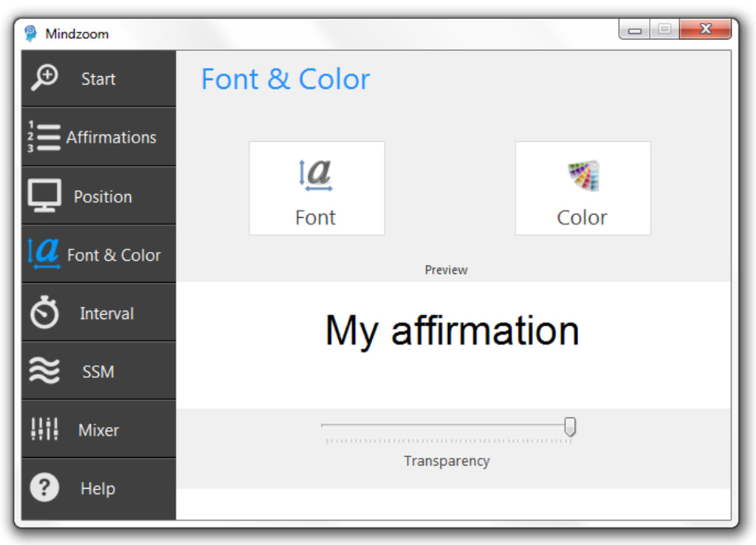Minimize the Mindzoom window
The height and width of the screenshot is (545, 756).
(634, 30)
